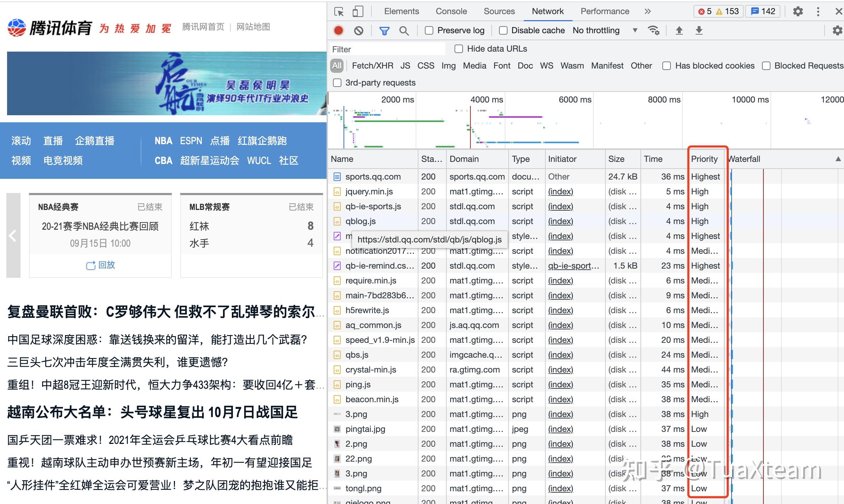Click the document icon of sports.qq.com row
Image resolution: width=844 pixels, height=504 pixels.
coord(337,177)
